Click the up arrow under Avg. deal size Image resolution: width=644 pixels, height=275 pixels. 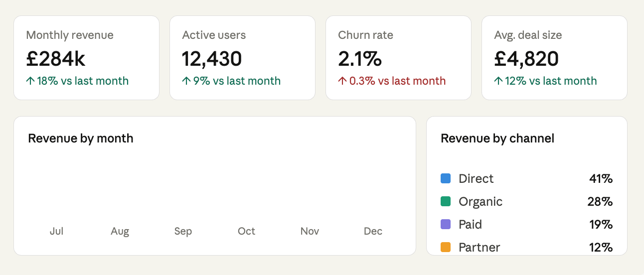[x=498, y=81]
